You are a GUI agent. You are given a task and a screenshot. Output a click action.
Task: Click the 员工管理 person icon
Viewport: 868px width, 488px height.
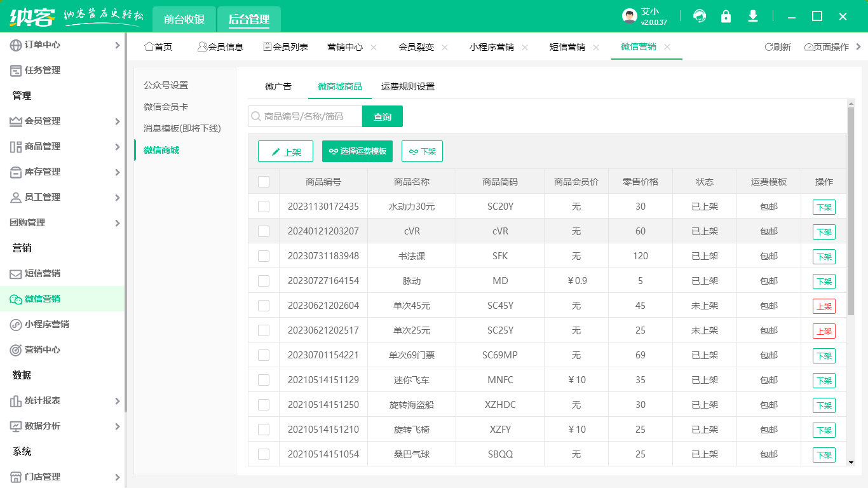coord(16,198)
